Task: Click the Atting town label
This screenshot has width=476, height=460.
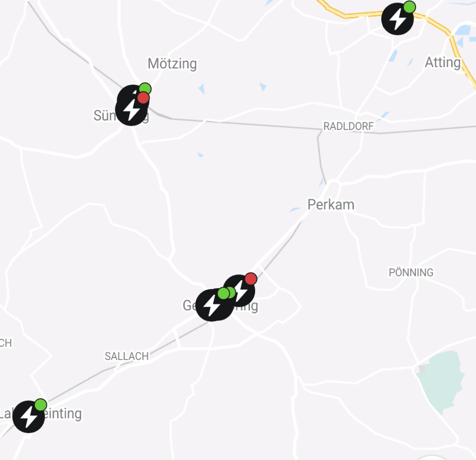Action: point(443,63)
